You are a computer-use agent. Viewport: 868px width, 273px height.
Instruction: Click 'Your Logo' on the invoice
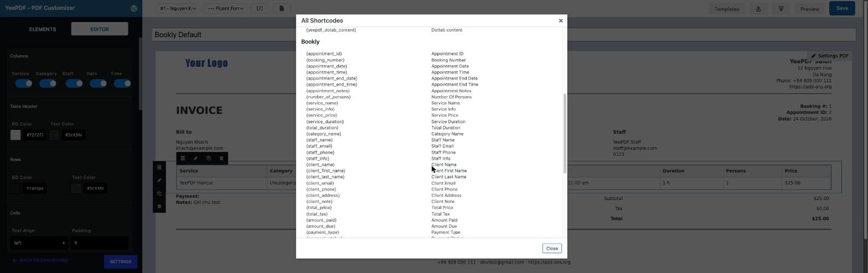206,63
